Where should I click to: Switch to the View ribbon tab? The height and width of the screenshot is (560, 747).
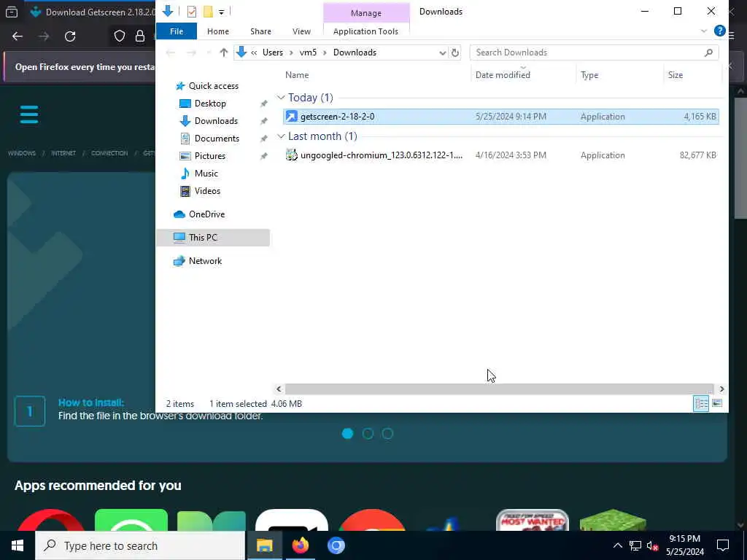301,31
